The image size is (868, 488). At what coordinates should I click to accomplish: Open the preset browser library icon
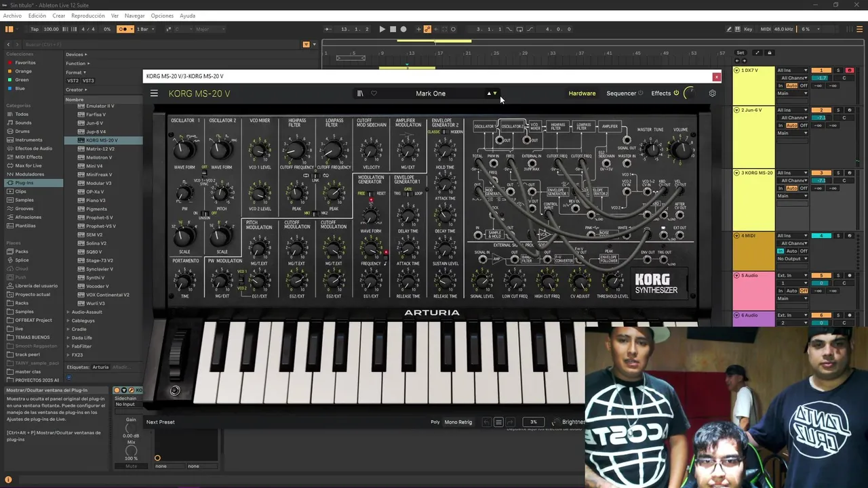pyautogui.click(x=360, y=94)
